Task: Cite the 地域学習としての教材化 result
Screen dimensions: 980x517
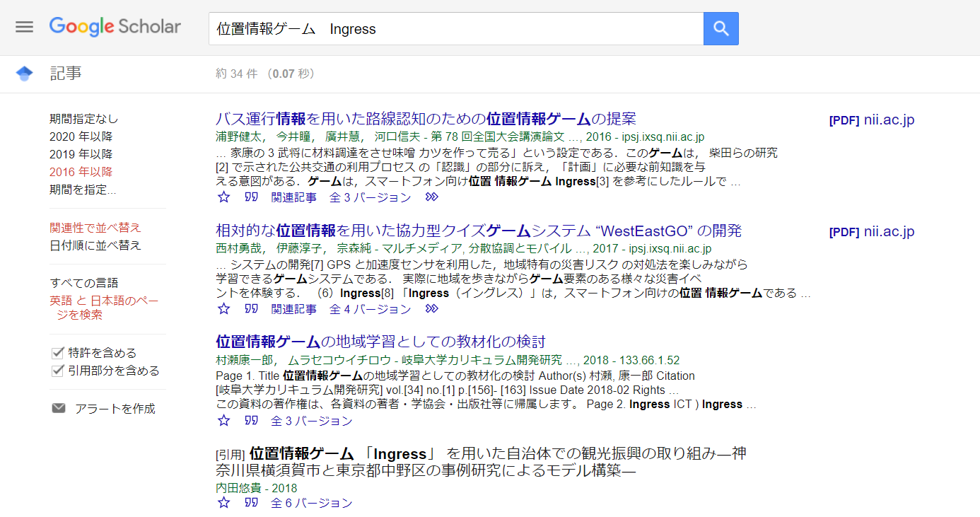Action: [x=251, y=421]
